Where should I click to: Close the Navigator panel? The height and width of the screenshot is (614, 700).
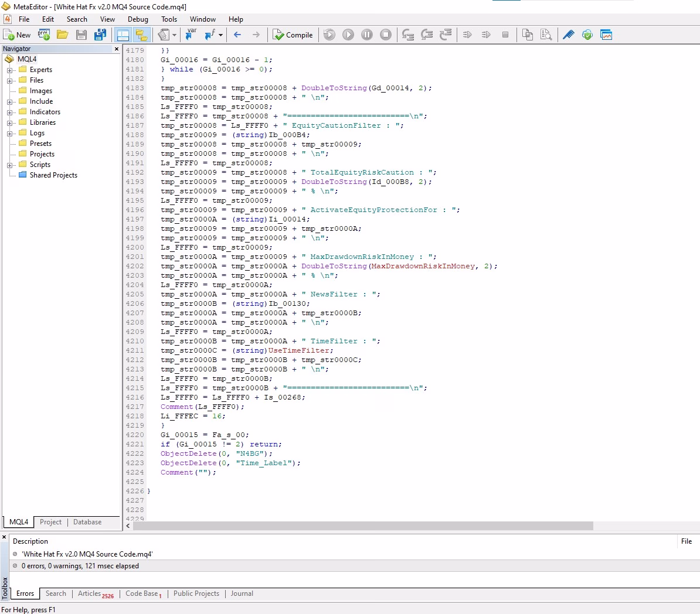(x=116, y=49)
